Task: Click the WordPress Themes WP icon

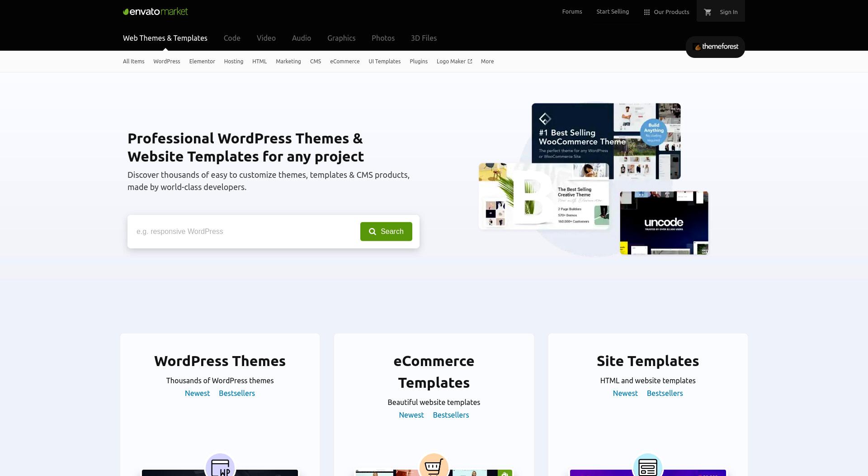Action: click(x=220, y=466)
